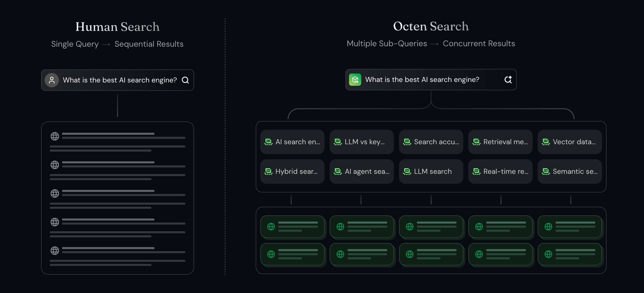Click the 'Concurrent Results' subtitle text
This screenshot has height=293, width=644.
tap(479, 44)
